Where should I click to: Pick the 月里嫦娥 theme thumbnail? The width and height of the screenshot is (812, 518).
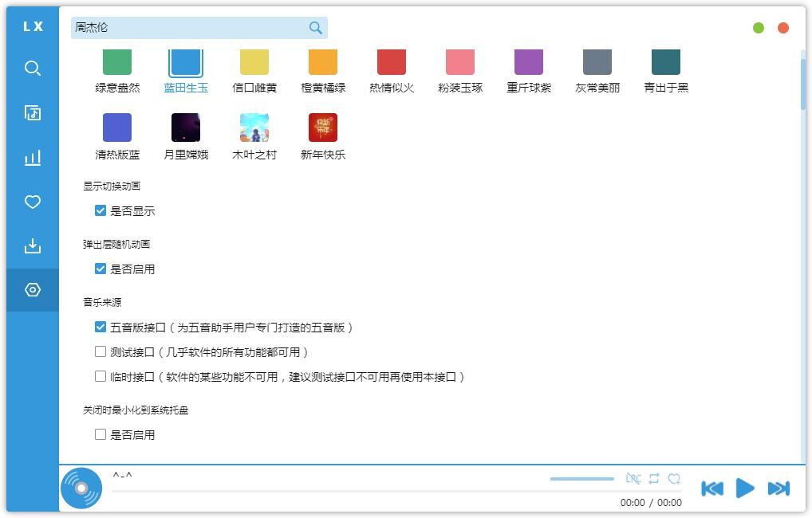186,128
